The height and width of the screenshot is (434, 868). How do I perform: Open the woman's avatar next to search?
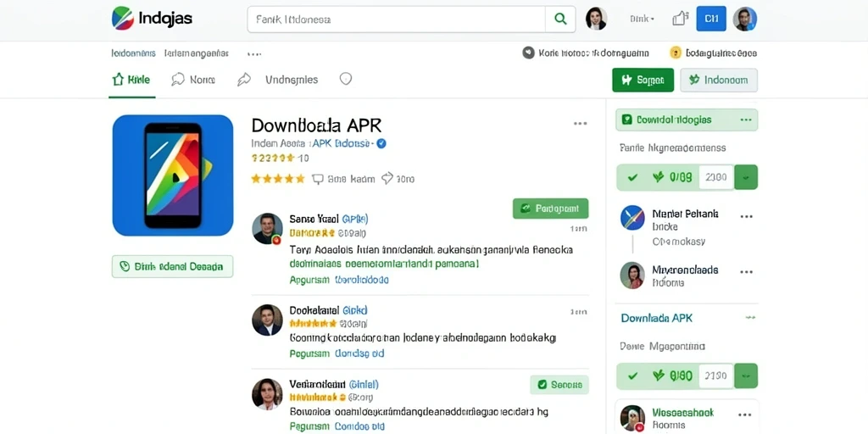[596, 19]
